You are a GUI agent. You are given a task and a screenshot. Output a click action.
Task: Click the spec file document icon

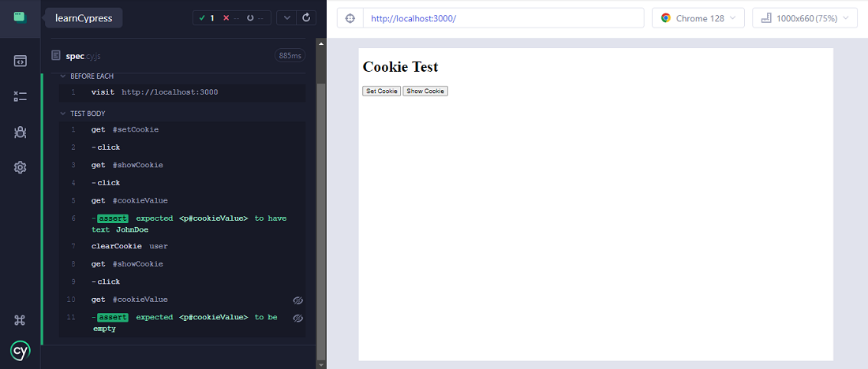pyautogui.click(x=56, y=55)
